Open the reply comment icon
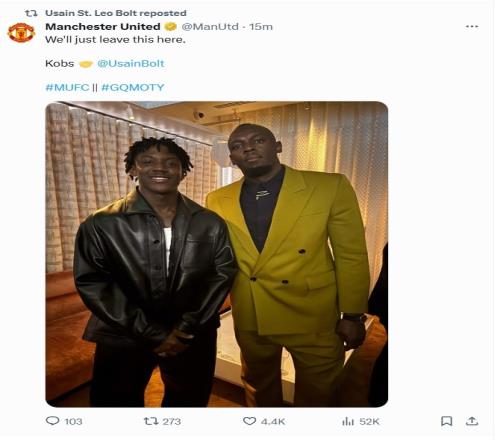Screen dimensions: 500x440 [x=52, y=421]
